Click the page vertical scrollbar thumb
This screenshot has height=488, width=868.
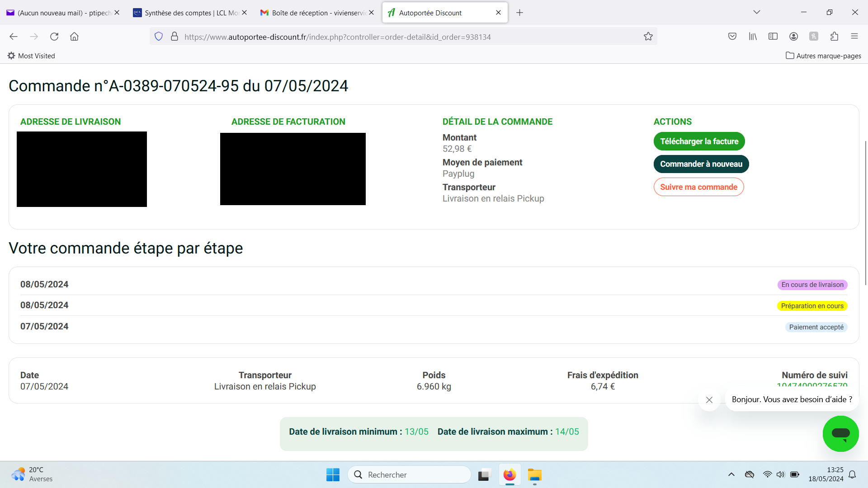tap(865, 212)
